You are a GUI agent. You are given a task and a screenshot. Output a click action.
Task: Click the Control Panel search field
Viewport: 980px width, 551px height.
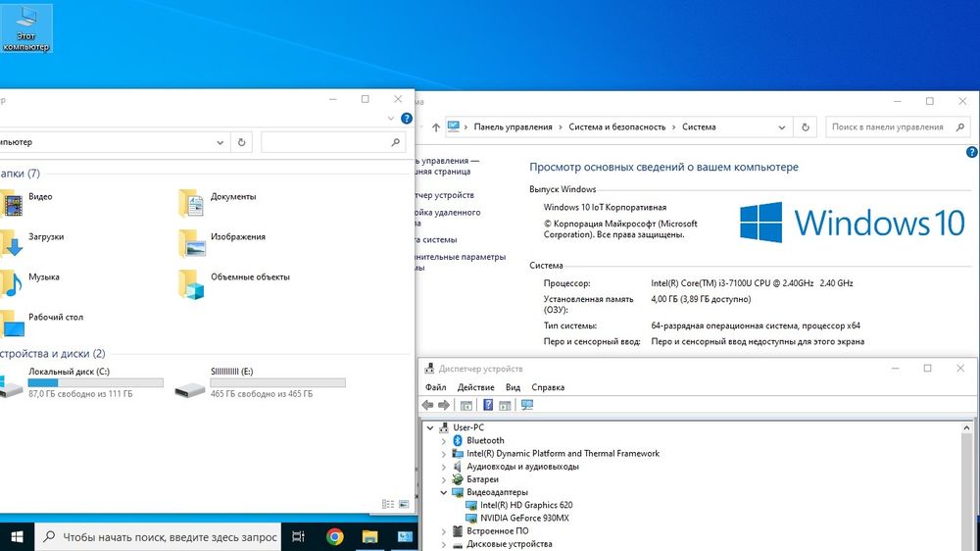click(x=898, y=126)
